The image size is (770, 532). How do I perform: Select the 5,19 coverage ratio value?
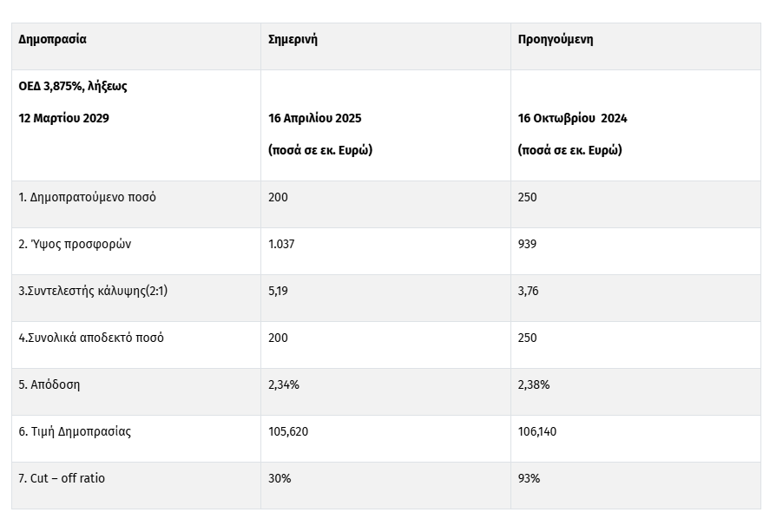point(278,291)
